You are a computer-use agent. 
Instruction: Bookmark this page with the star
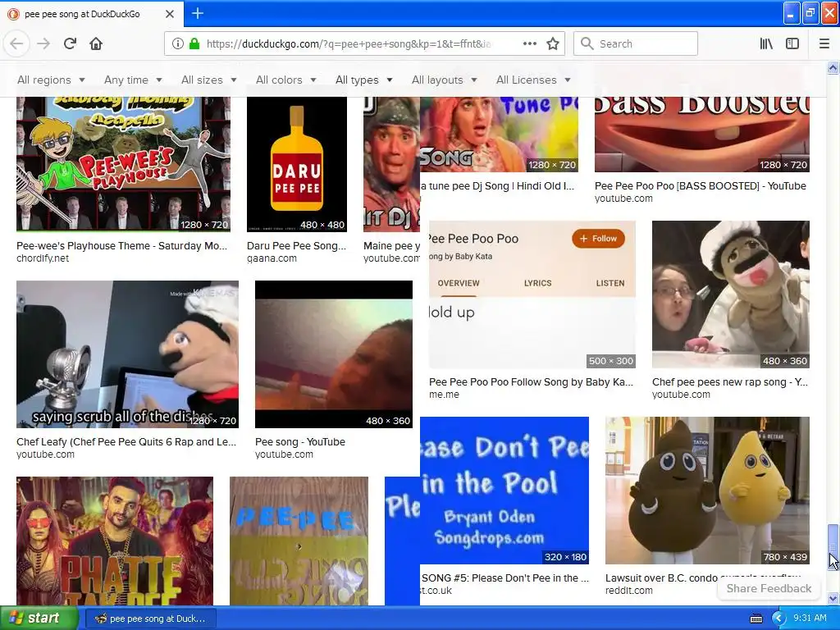[x=553, y=43]
